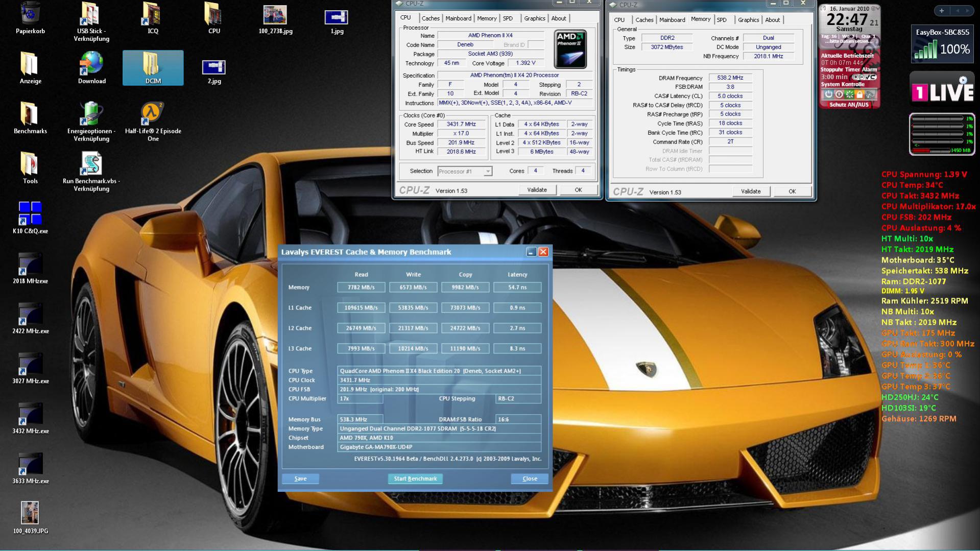Screen dimensions: 980x551
Task: Select the DCIM folder icon
Action: tap(153, 68)
